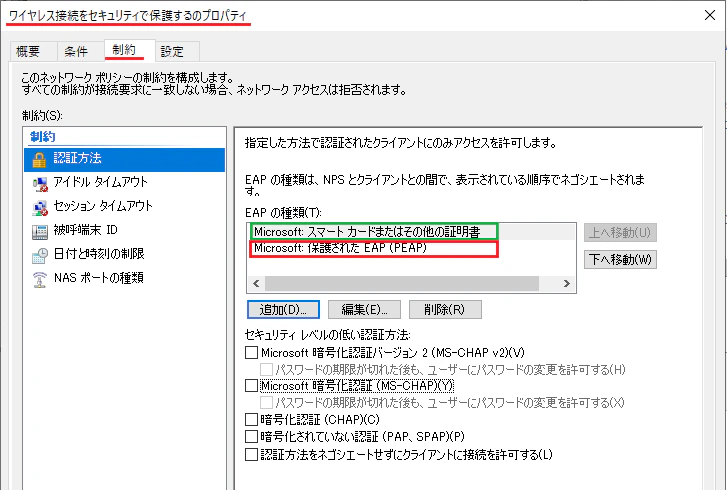Click the セッション タイムアウト icon

coord(40,208)
